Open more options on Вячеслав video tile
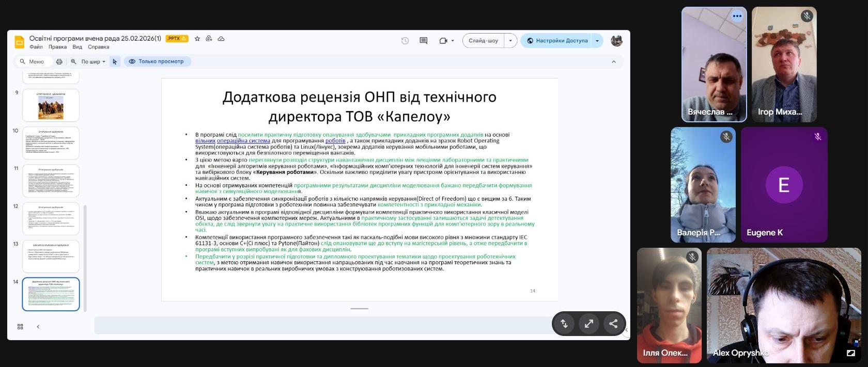The image size is (868, 367). click(x=737, y=16)
